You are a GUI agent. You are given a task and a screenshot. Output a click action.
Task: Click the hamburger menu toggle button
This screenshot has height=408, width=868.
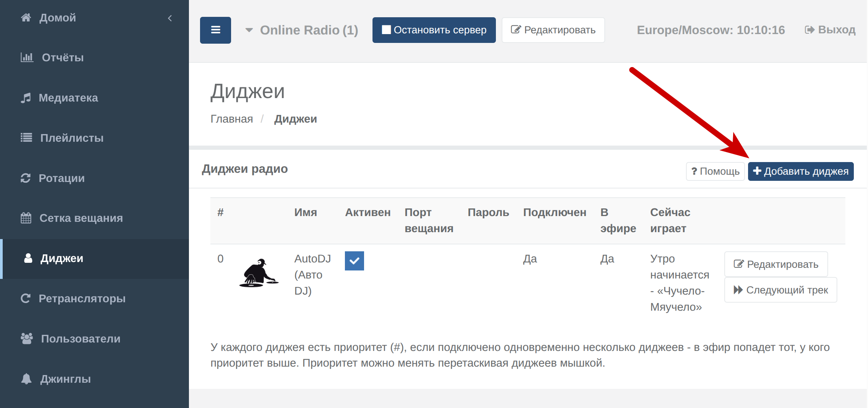pyautogui.click(x=215, y=30)
